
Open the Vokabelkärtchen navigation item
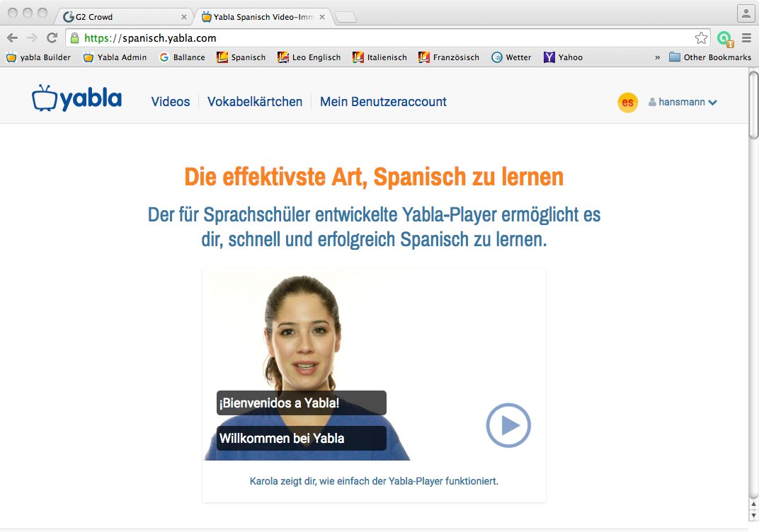pos(255,102)
